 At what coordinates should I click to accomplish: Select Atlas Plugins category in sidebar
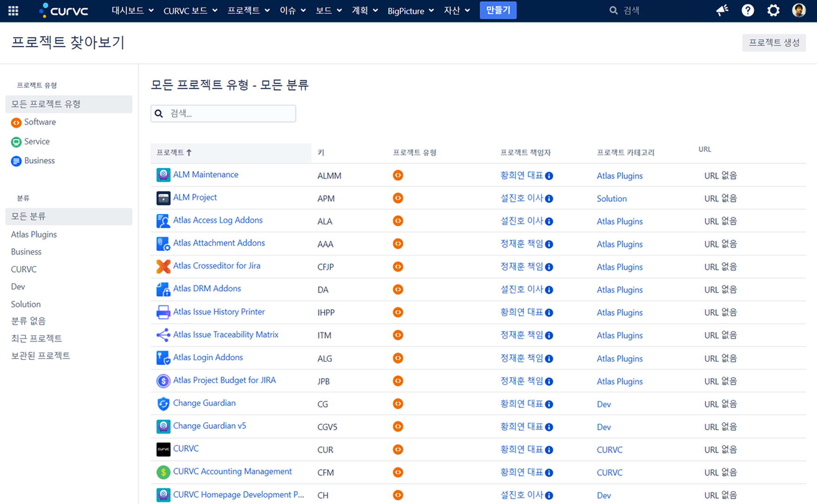[34, 235]
